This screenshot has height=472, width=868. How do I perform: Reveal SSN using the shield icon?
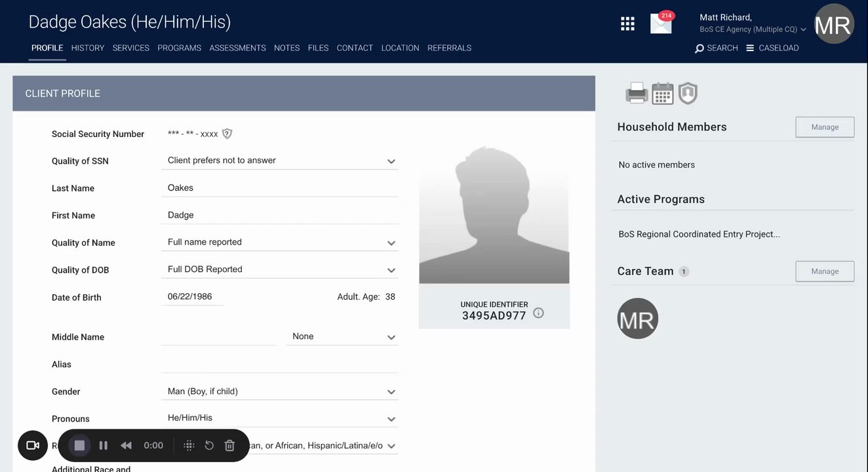tap(227, 134)
